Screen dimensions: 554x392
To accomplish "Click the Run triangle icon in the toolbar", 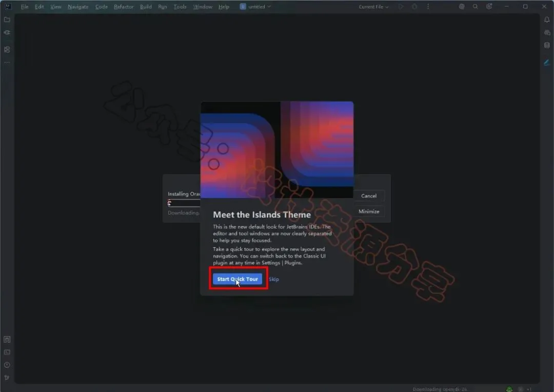I will (x=401, y=6).
